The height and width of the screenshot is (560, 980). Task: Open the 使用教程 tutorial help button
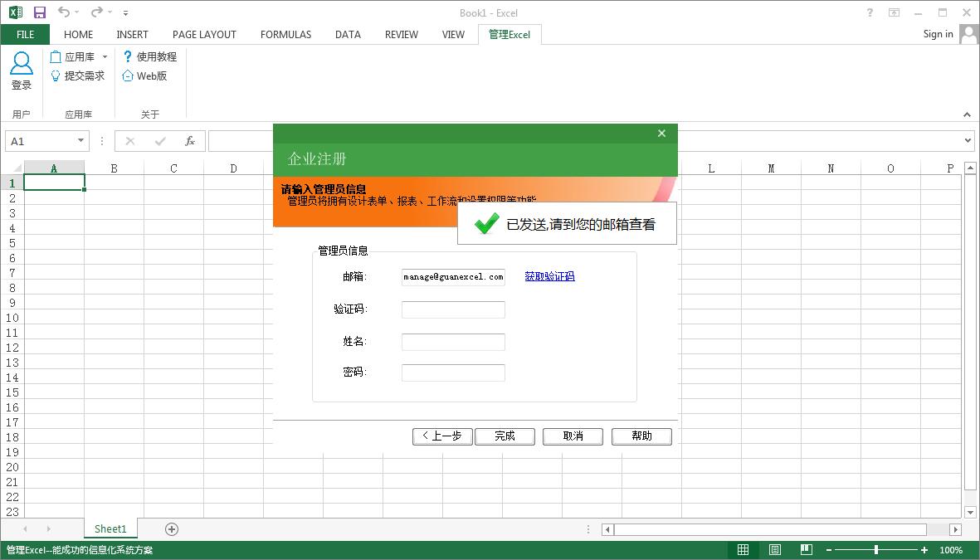coord(150,57)
